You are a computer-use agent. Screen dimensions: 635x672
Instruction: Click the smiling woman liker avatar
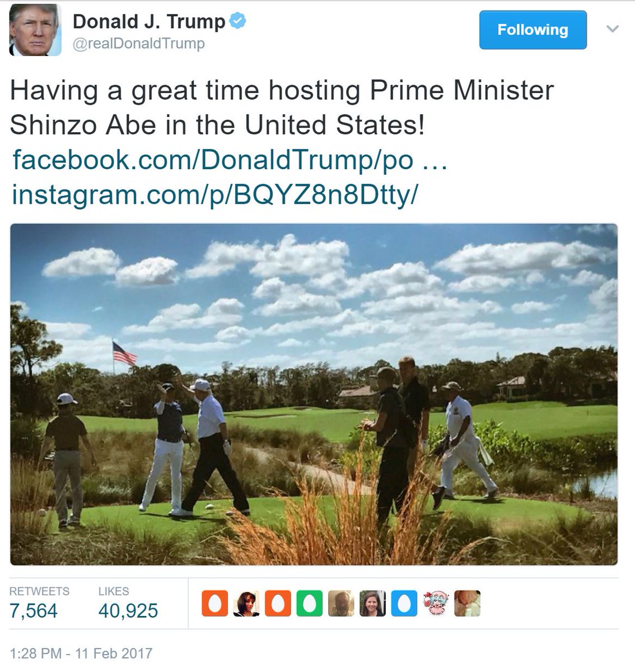[x=373, y=603]
